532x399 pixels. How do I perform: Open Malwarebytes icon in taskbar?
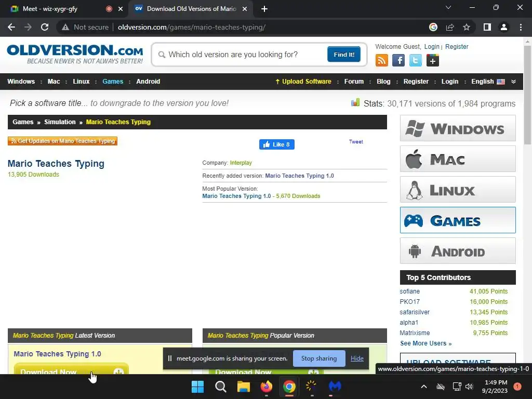(335, 387)
